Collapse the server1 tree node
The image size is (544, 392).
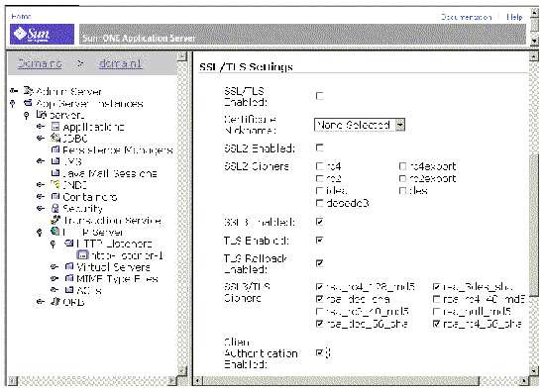(x=27, y=115)
